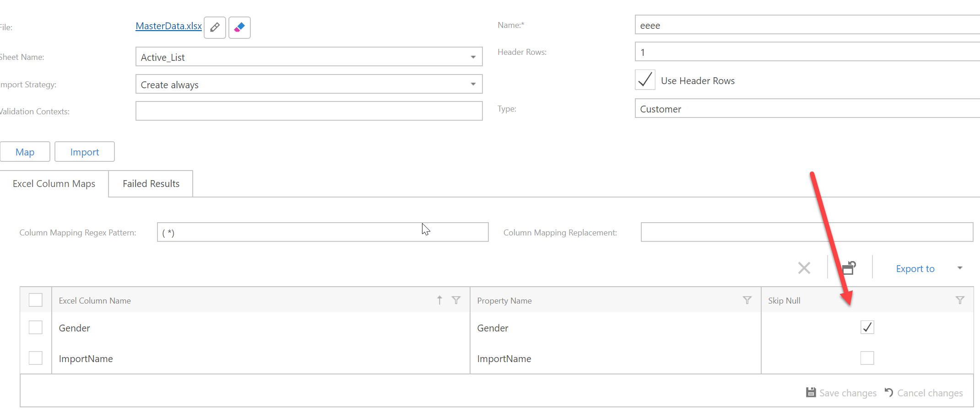
Task: Click Cancel changes undo icon
Action: tap(889, 392)
